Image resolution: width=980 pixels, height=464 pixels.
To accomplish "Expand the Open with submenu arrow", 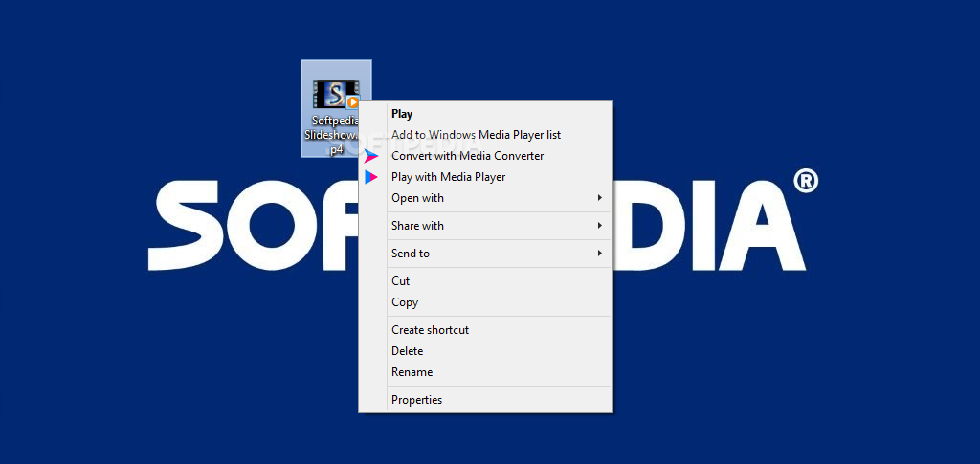I will (x=599, y=198).
